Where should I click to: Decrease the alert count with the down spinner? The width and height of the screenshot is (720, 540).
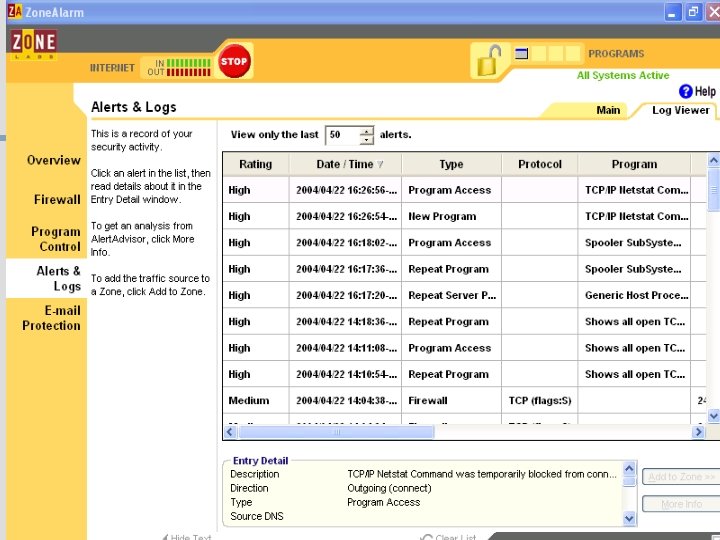366,140
